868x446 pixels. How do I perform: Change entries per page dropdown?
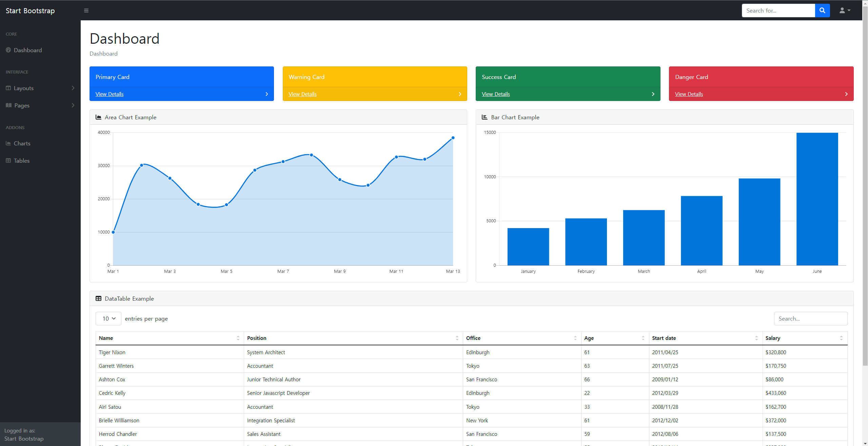click(108, 319)
